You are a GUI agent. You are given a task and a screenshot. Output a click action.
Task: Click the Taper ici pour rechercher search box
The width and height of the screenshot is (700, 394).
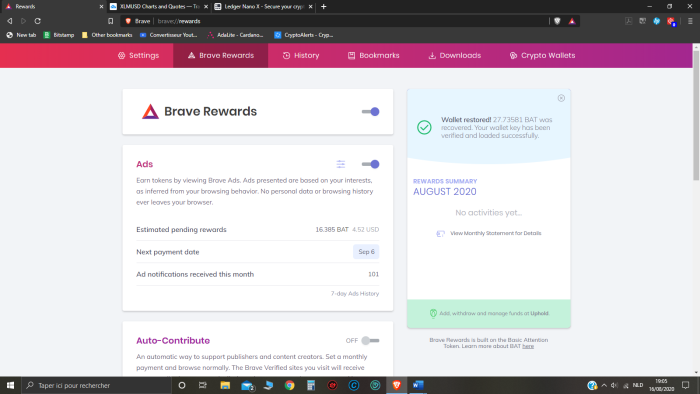[x=96, y=385]
